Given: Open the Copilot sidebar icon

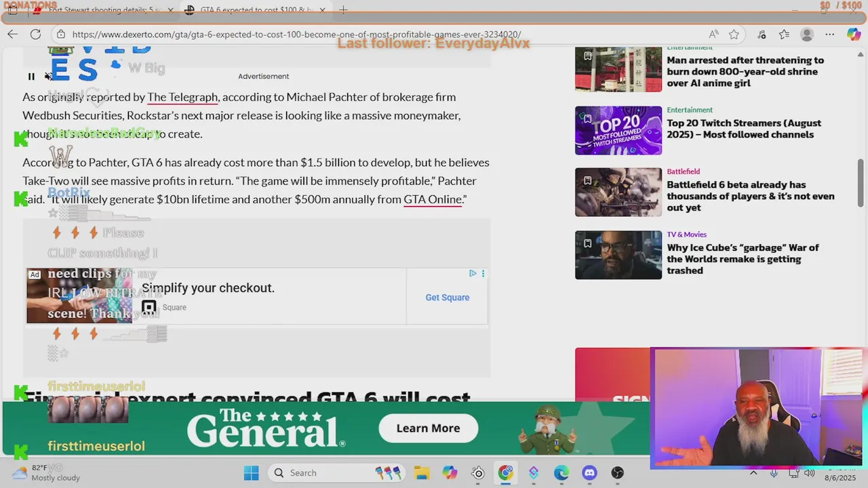Looking at the screenshot, I should point(854,34).
